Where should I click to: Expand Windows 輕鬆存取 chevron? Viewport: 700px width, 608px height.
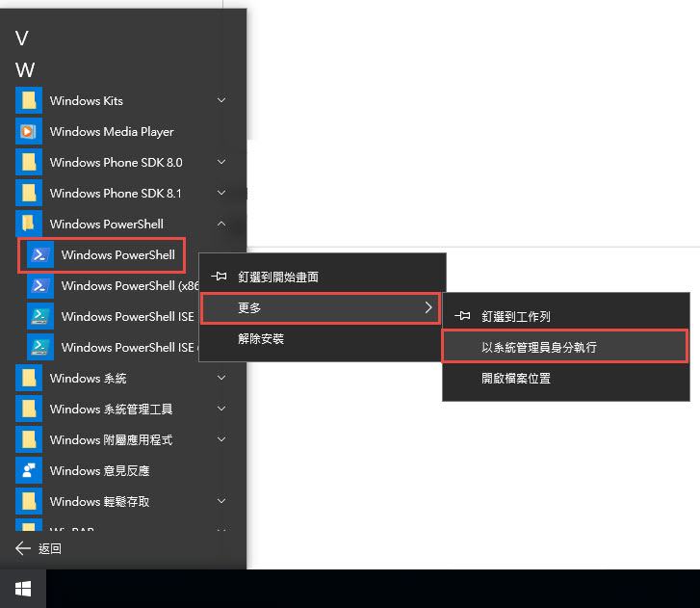click(221, 501)
